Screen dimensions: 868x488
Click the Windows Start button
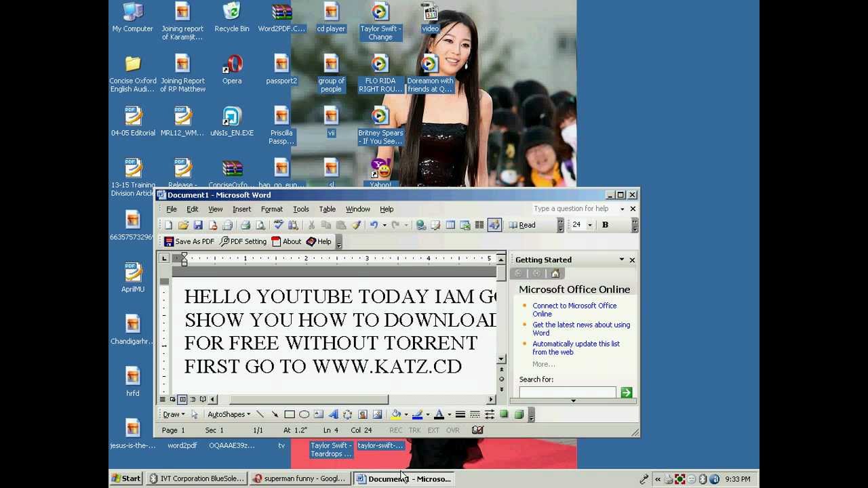coord(127,479)
